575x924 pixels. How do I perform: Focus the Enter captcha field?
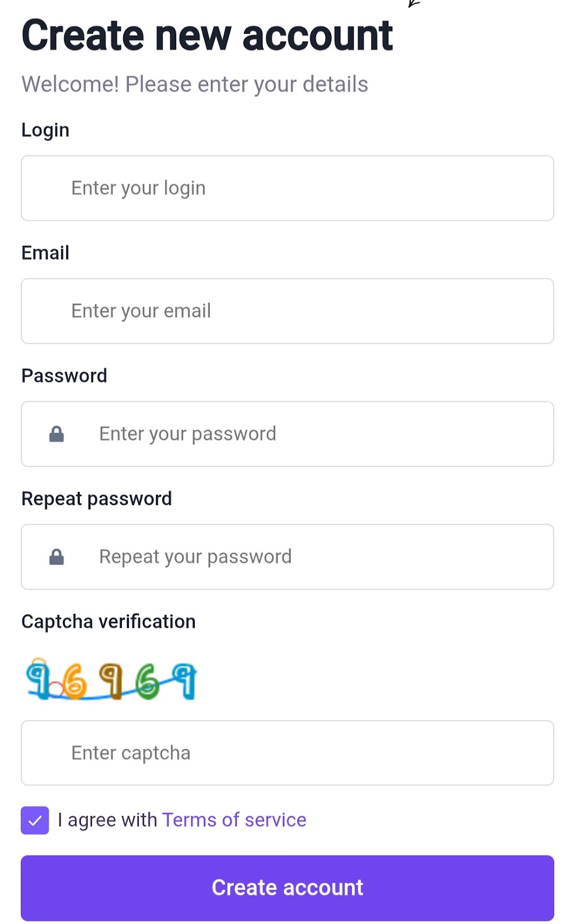287,752
